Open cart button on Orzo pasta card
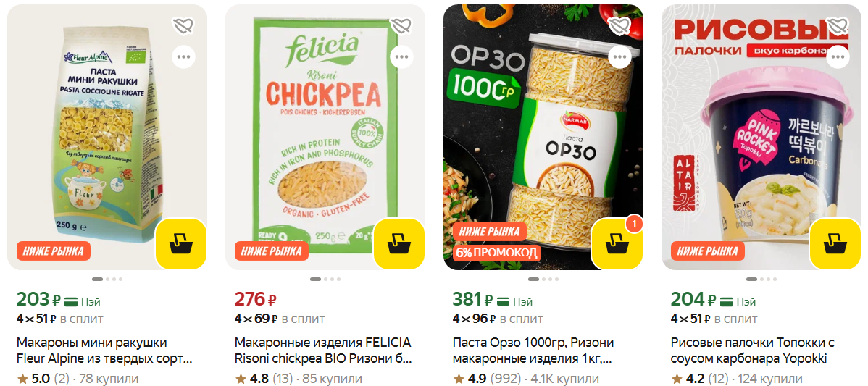Viewport: 868px width, 386px height. [617, 244]
